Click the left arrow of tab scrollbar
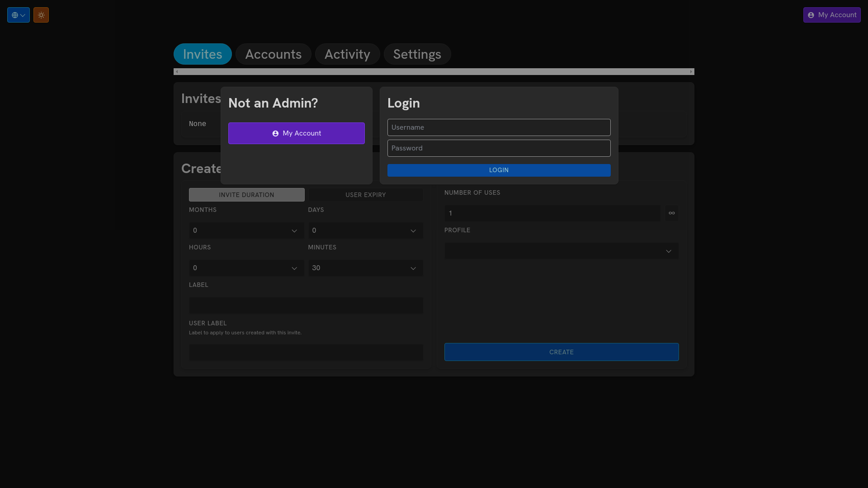868x488 pixels. click(177, 72)
